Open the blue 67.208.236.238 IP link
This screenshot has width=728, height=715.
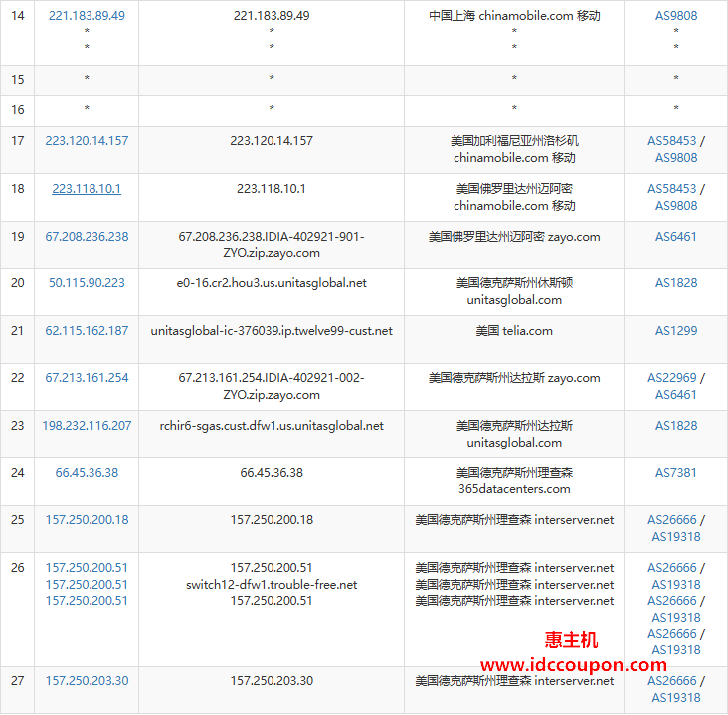(87, 237)
